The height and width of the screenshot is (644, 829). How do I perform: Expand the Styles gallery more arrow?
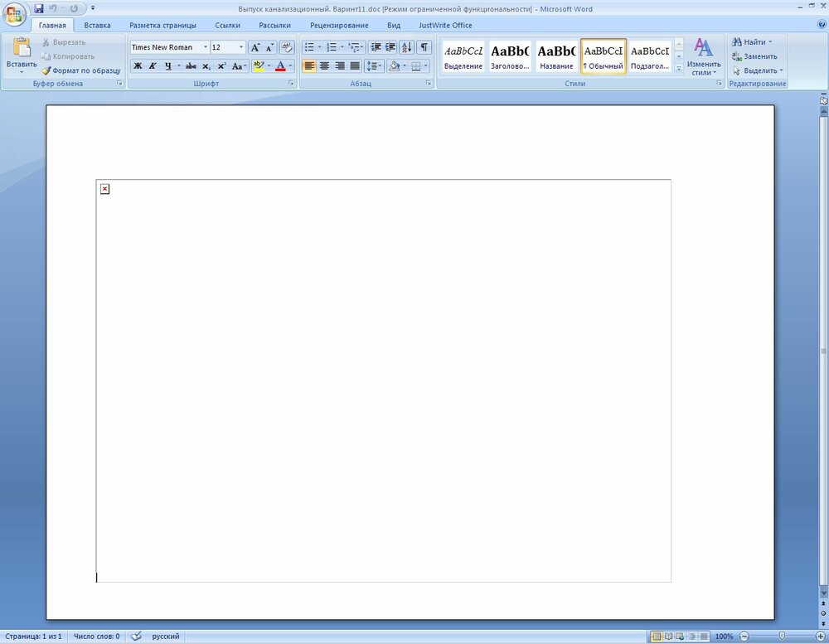pyautogui.click(x=679, y=70)
